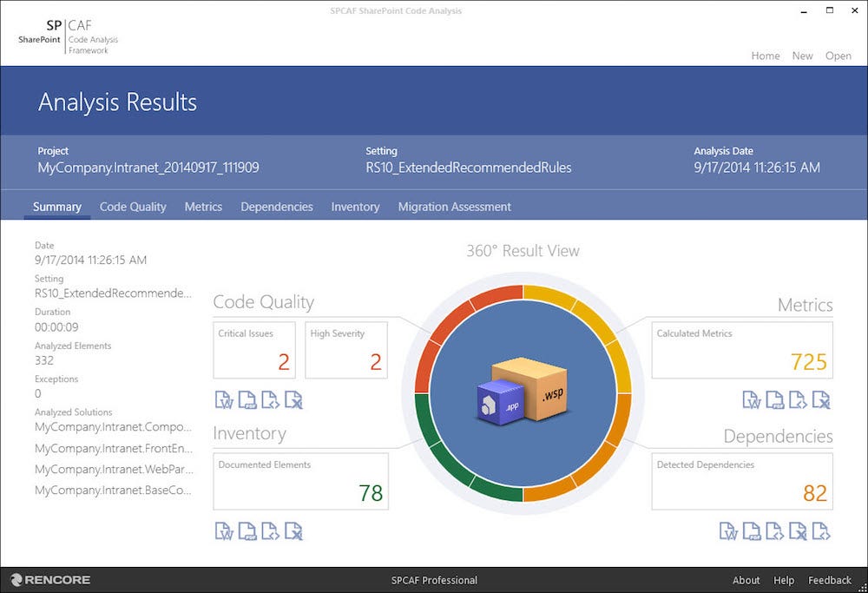Image resolution: width=868 pixels, height=593 pixels.
Task: Click the last Dependencies code-file icon after Excel
Action: 821,530
